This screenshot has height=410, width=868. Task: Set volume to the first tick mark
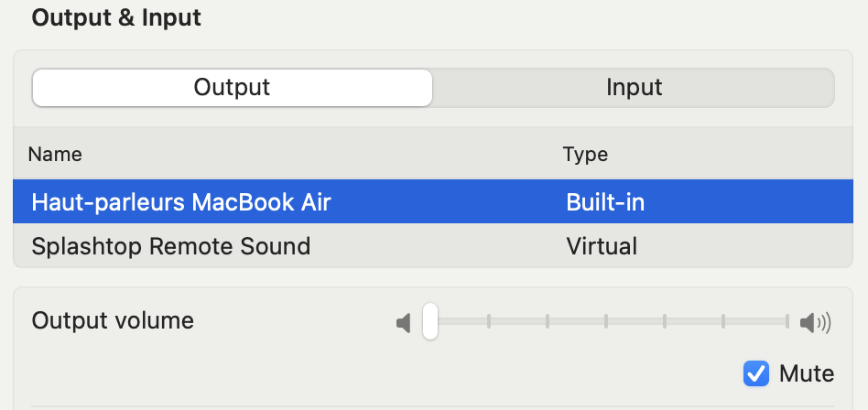click(x=489, y=321)
